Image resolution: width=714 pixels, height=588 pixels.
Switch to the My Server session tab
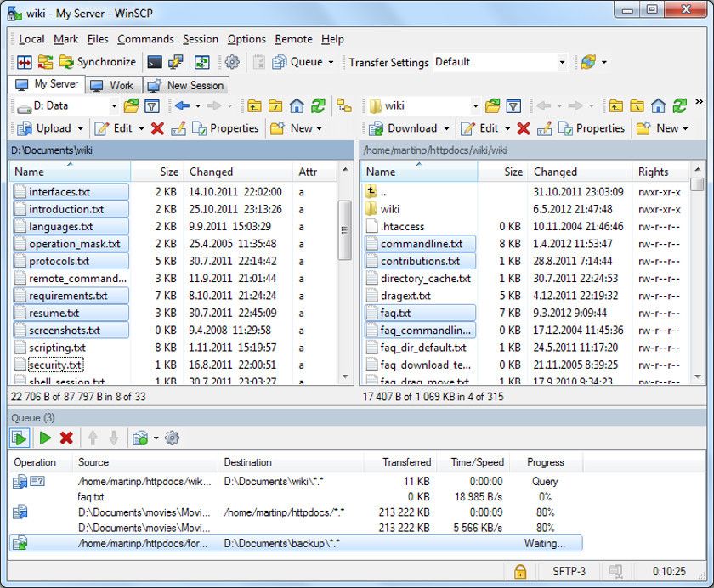pyautogui.click(x=47, y=85)
